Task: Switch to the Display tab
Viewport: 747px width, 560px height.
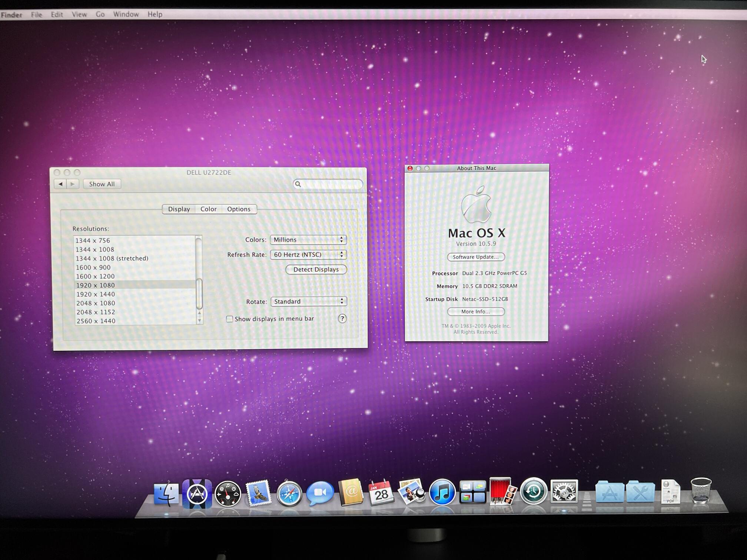Action: click(179, 209)
